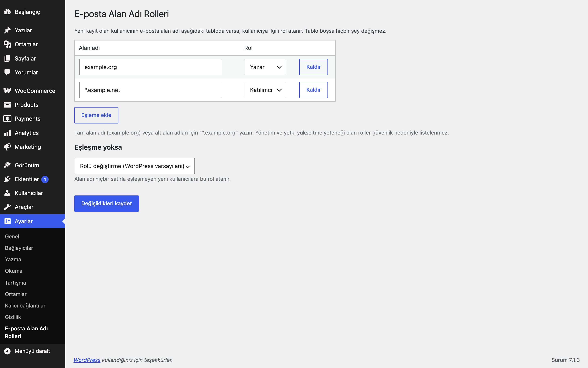Viewport: 588px width, 368px height.
Task: Click the Rol column header
Action: click(x=248, y=48)
